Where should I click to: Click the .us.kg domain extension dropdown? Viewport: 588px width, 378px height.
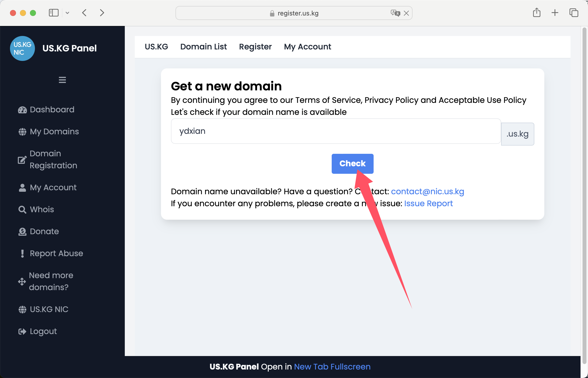(517, 134)
